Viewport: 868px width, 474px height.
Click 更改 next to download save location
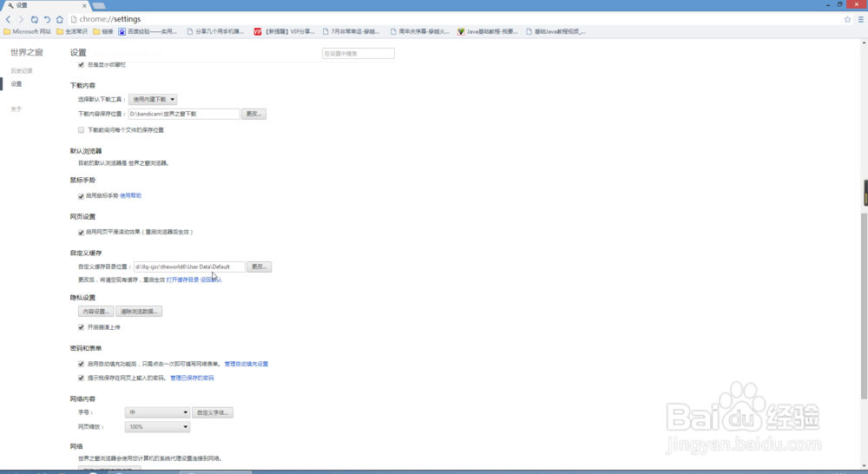pyautogui.click(x=253, y=114)
